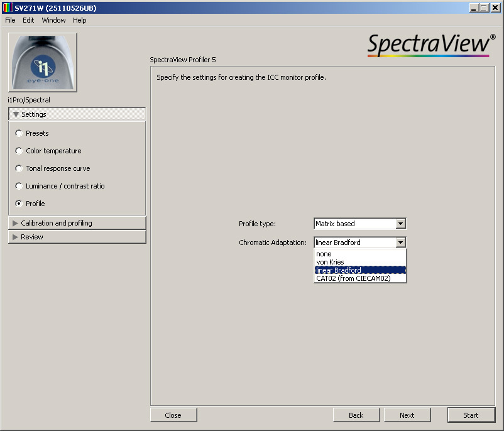
Task: Open the Window menu
Action: [x=53, y=20]
